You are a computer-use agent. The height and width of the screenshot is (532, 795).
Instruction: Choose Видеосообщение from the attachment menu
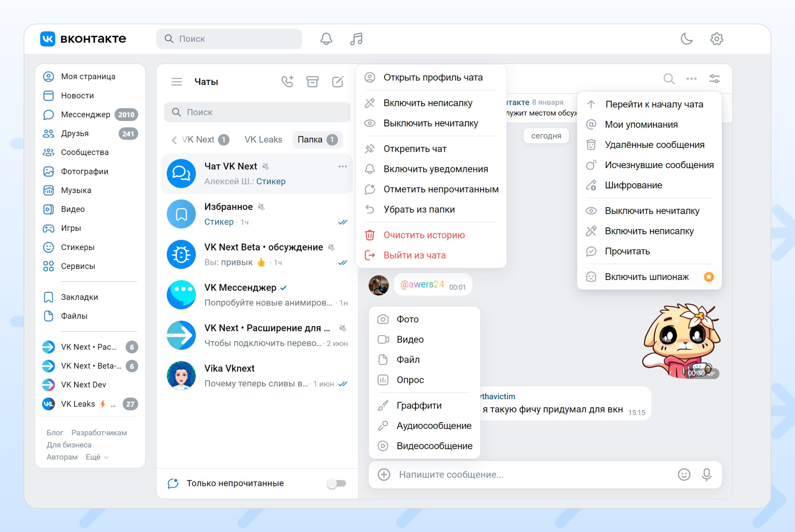(x=424, y=446)
